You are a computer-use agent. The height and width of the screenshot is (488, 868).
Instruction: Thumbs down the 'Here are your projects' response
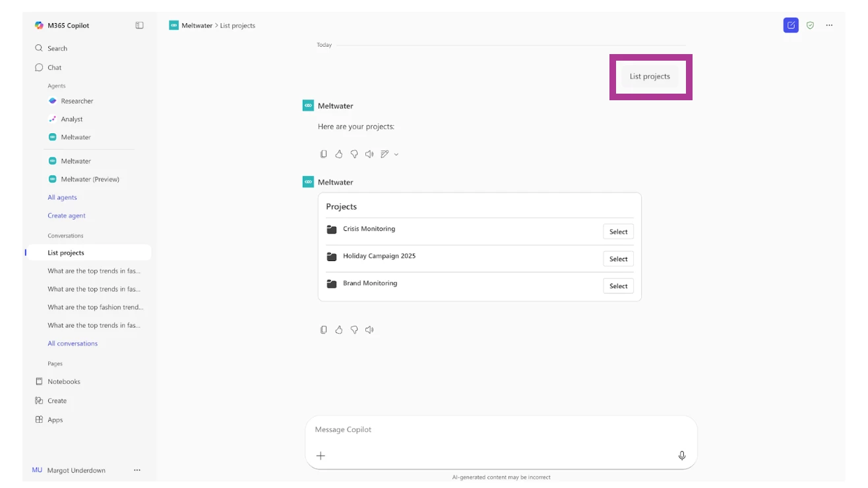click(x=354, y=154)
